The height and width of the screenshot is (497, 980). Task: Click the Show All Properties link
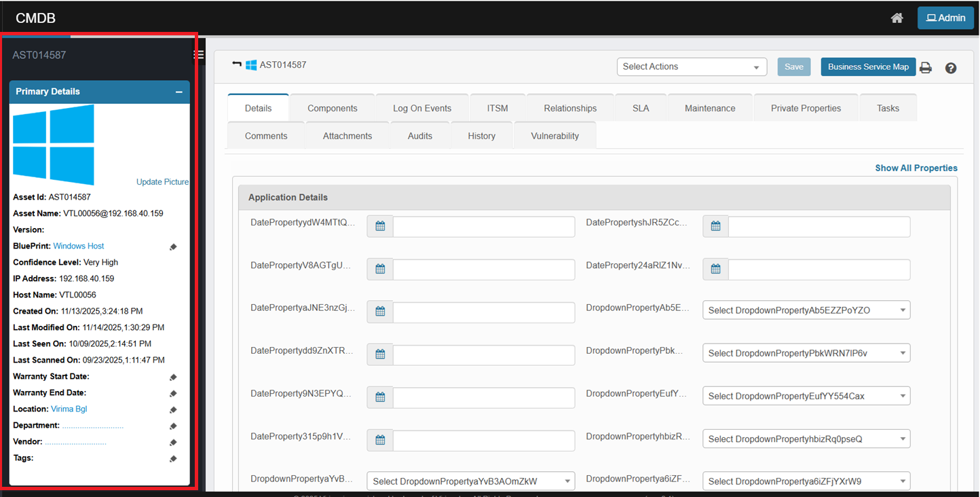pyautogui.click(x=916, y=168)
